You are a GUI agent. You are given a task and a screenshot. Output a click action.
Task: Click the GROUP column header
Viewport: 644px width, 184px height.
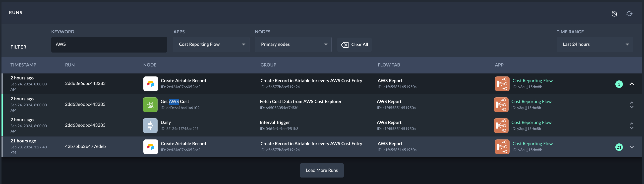268,65
